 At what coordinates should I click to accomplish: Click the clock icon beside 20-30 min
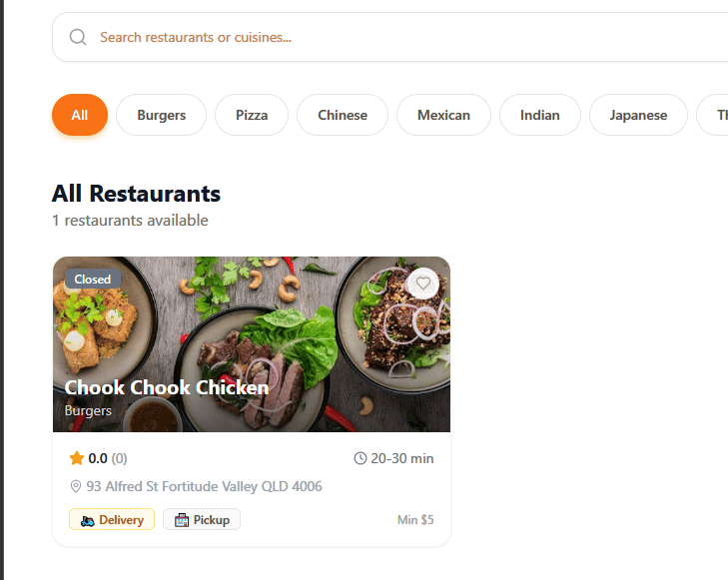pos(361,458)
